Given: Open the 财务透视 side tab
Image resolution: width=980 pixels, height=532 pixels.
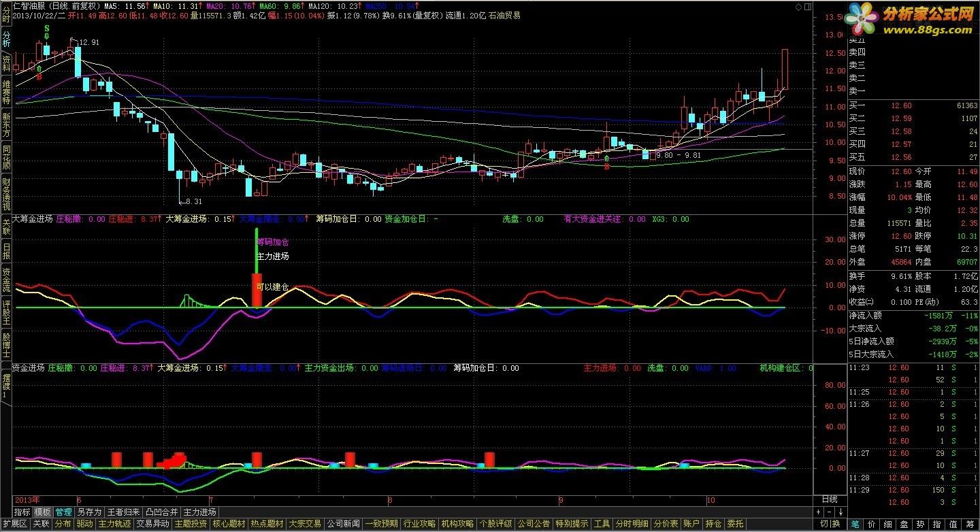Looking at the screenshot, I should (6, 194).
